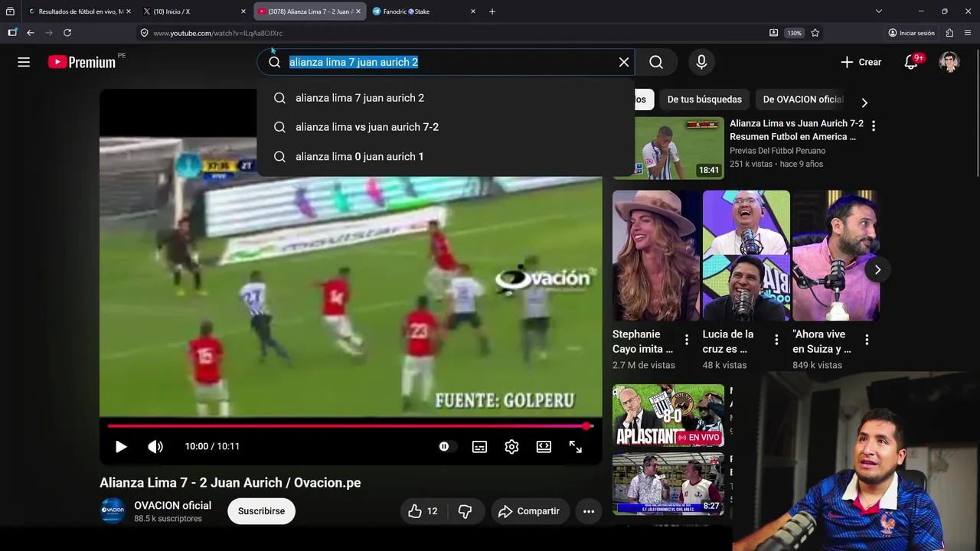Open the account avatar menu
The image size is (980, 551).
coord(949,62)
